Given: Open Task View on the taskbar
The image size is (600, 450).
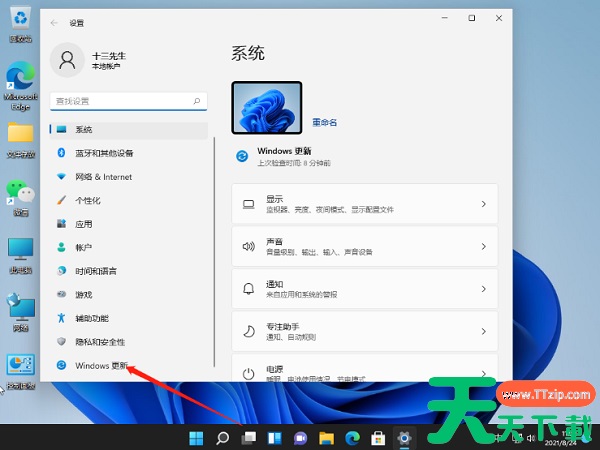Looking at the screenshot, I should (x=248, y=438).
